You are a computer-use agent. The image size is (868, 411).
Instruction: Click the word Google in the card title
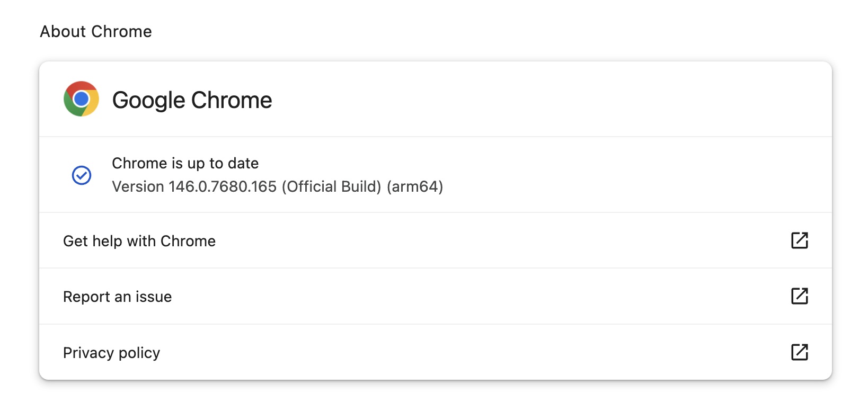148,100
